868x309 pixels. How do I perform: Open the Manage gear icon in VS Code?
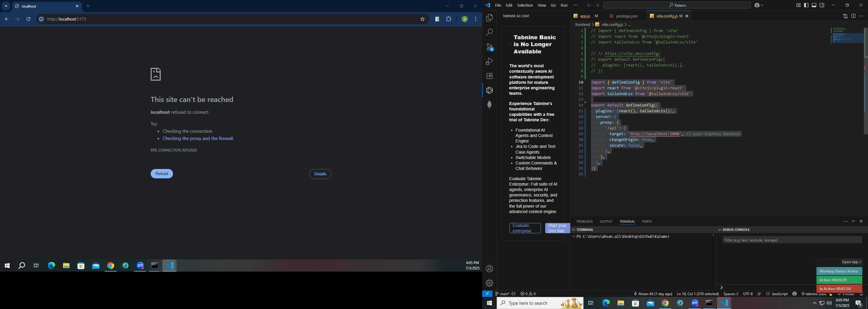pos(489,283)
